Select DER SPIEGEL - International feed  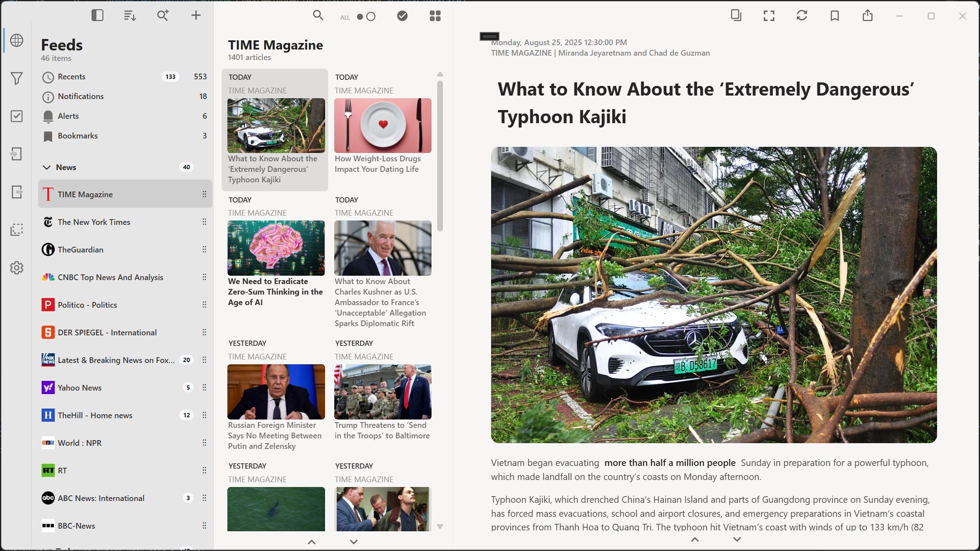click(x=125, y=332)
